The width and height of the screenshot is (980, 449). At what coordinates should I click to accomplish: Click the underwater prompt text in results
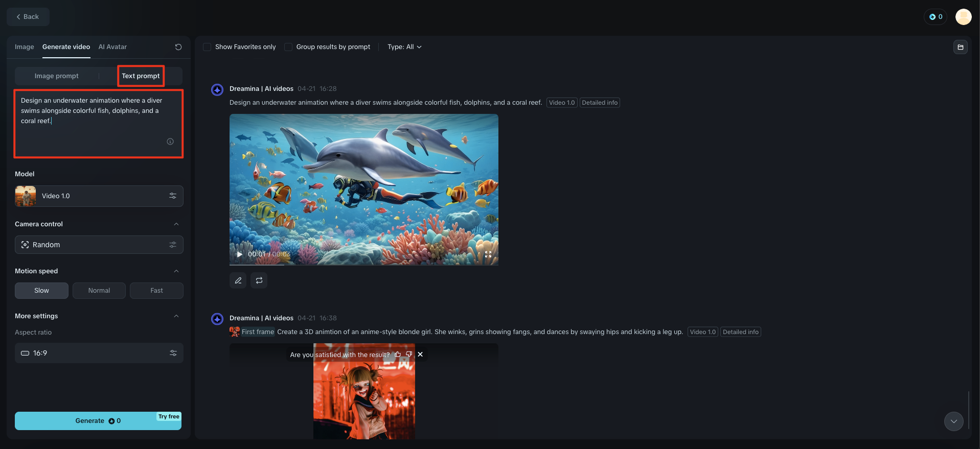pos(385,103)
